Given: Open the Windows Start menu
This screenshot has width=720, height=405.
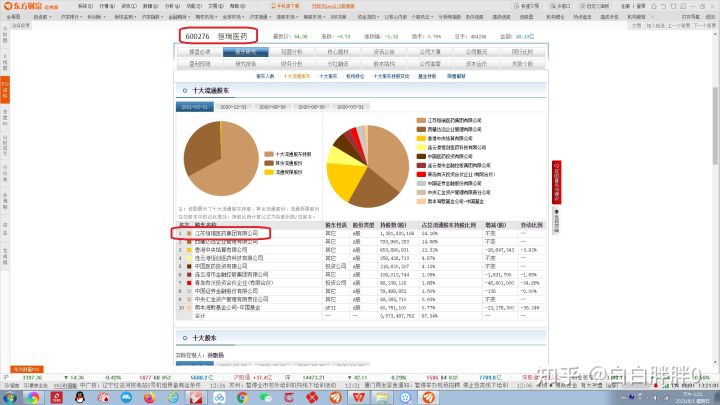Looking at the screenshot, I should (10, 398).
